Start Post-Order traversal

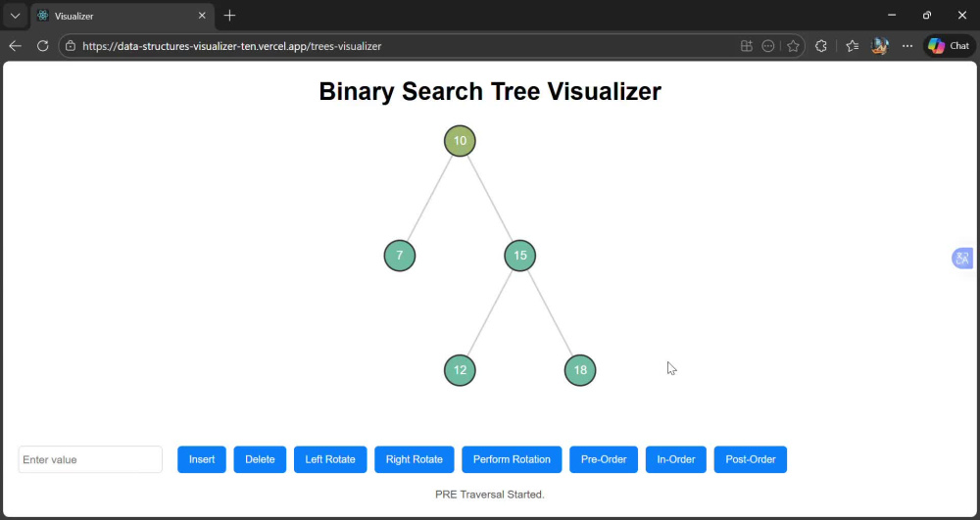[751, 459]
